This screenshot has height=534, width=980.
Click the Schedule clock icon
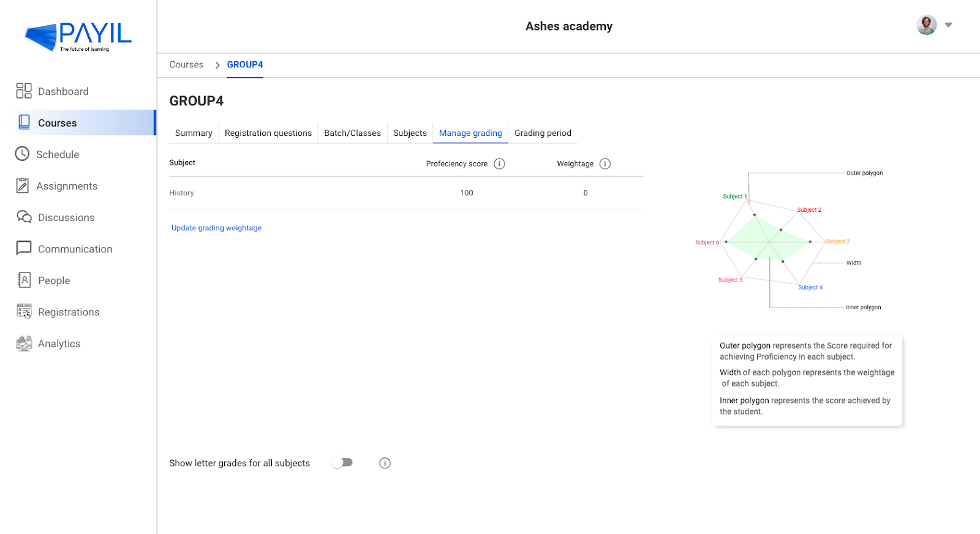click(22, 154)
